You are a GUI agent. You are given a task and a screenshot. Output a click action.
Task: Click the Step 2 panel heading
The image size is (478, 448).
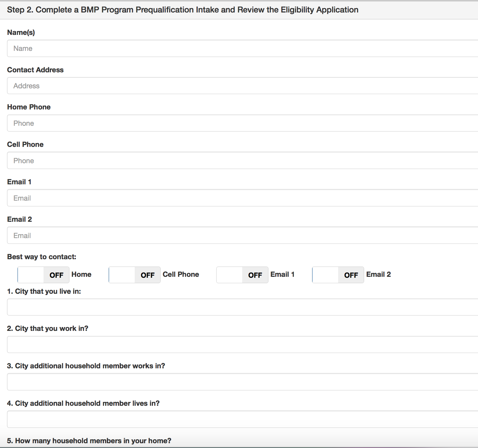click(x=183, y=10)
